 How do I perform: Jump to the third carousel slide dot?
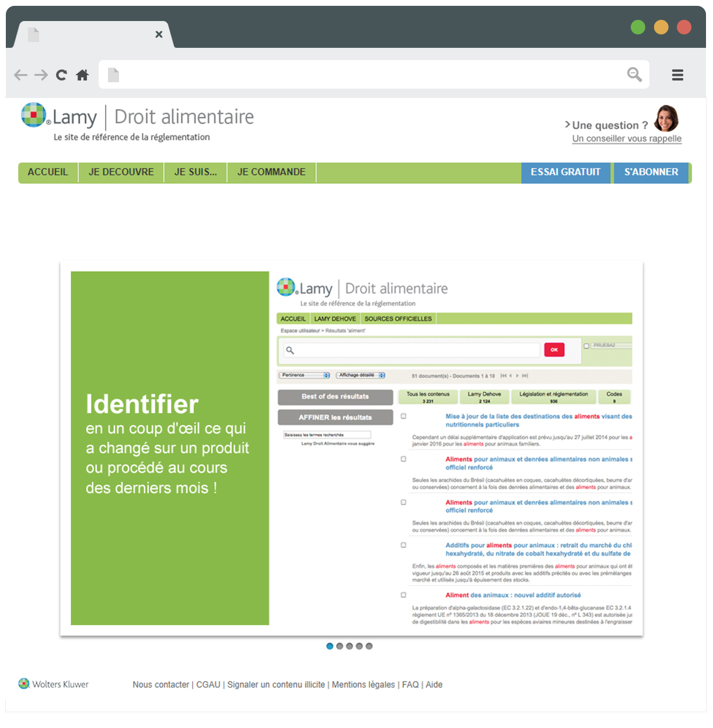(x=349, y=646)
